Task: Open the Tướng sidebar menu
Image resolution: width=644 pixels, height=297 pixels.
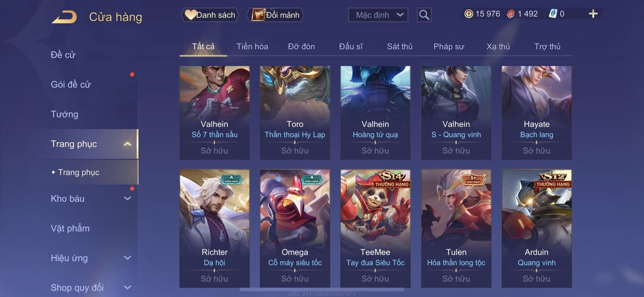Action: click(64, 114)
